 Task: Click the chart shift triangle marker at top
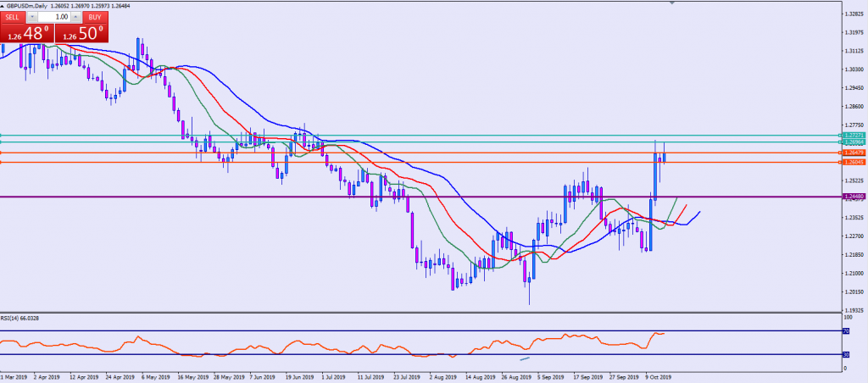point(672,3)
